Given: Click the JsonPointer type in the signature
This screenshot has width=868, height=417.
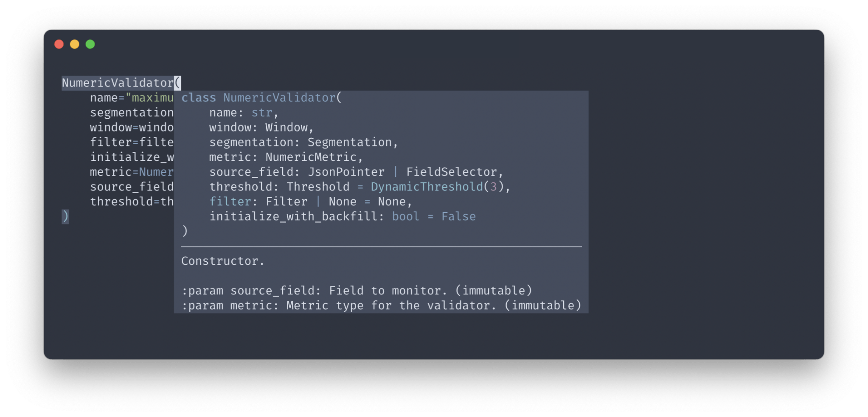Looking at the screenshot, I should point(346,172).
